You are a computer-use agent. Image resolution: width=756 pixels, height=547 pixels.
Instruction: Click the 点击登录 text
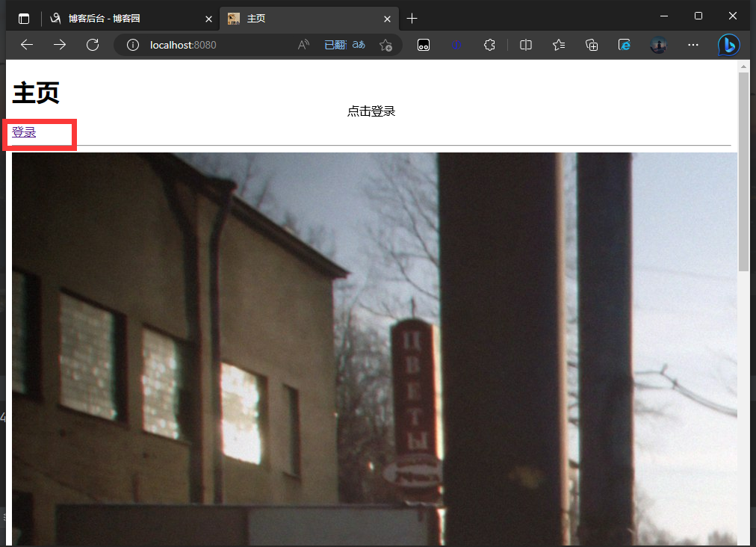(371, 111)
